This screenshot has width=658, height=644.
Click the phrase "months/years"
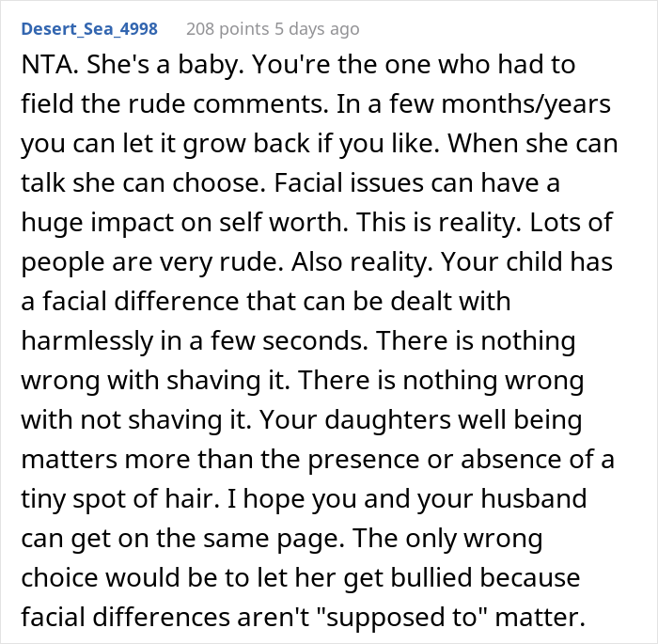pyautogui.click(x=526, y=104)
